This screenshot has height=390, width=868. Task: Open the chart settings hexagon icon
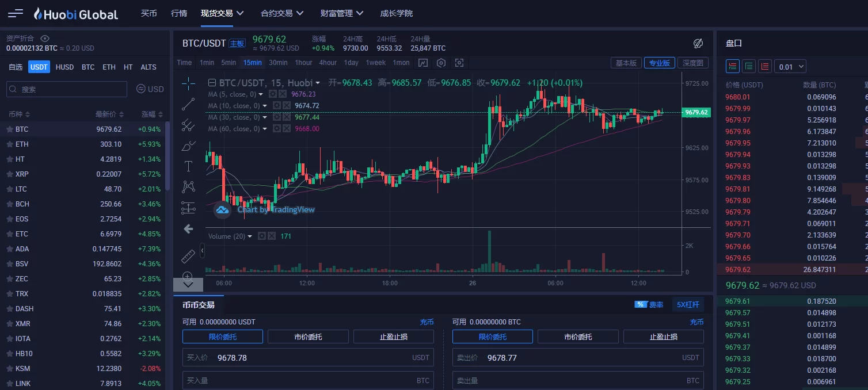coord(441,63)
